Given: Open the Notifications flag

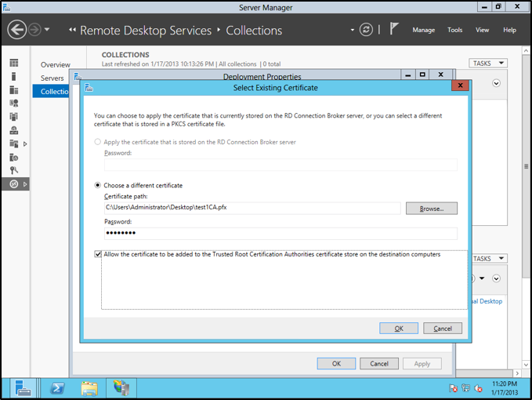Looking at the screenshot, I should click(394, 29).
